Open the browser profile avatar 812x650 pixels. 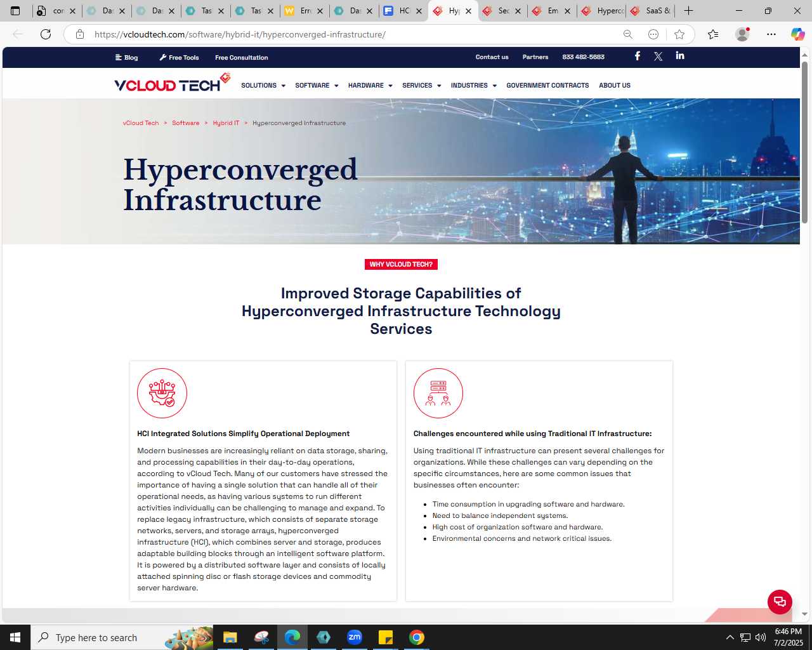click(x=742, y=34)
